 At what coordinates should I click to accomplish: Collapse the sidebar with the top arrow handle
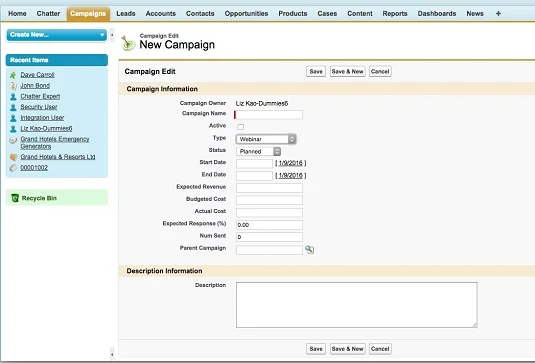click(x=112, y=35)
